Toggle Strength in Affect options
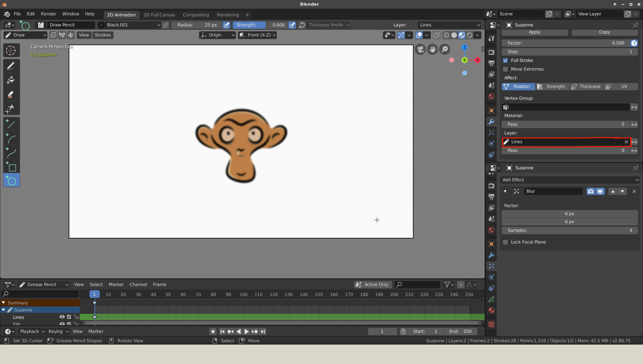 click(x=552, y=87)
